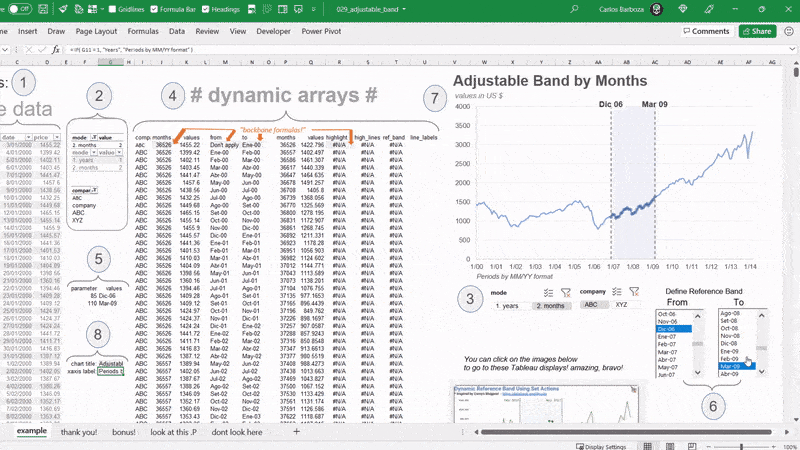
Task: Select Feb-07 in the From list
Action: tap(673, 344)
